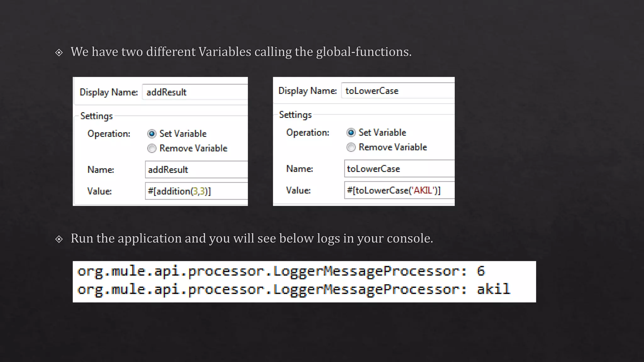Viewport: 644px width, 362px height.
Task: Click the Operation label in left panel
Action: point(109,134)
